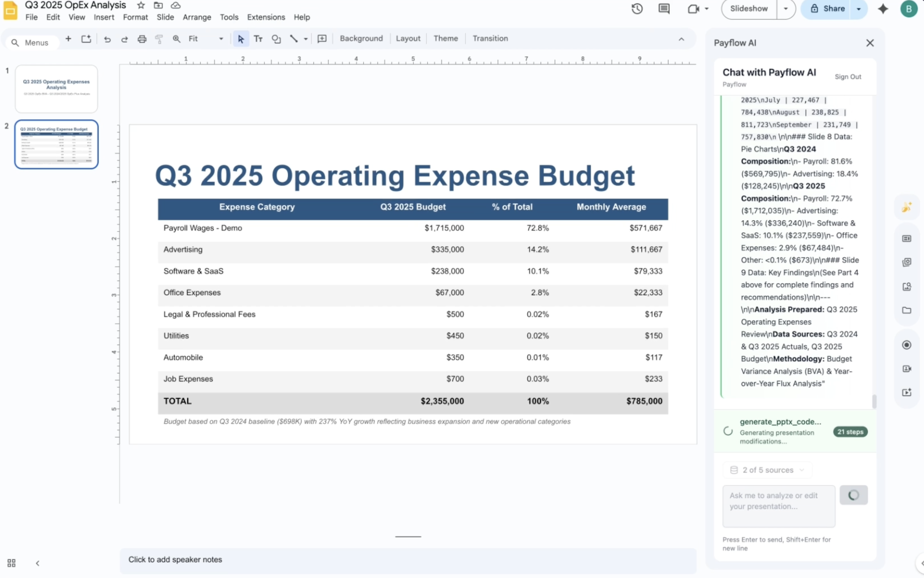The height and width of the screenshot is (578, 924).
Task: Expand the line tool options arrow
Action: coord(305,39)
